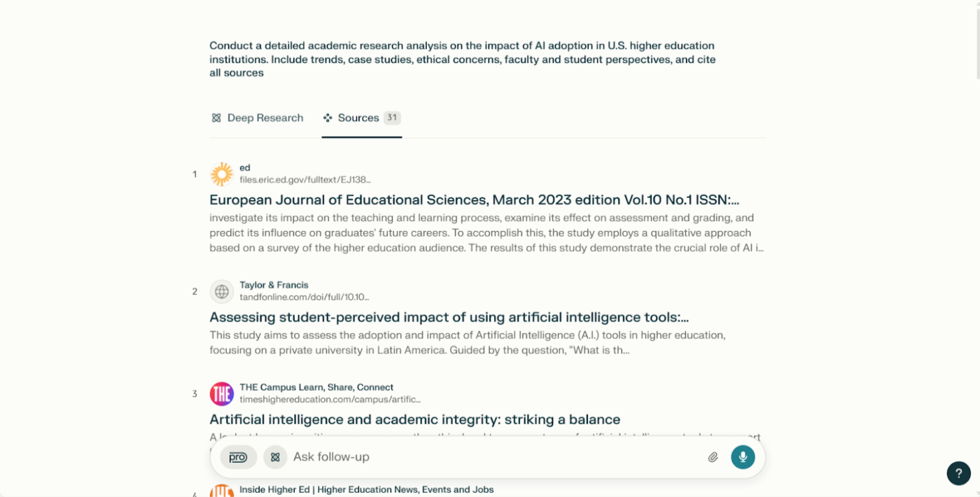This screenshot has width=980, height=497.
Task: Click the timeshighereducation.com source URL
Action: (x=330, y=399)
